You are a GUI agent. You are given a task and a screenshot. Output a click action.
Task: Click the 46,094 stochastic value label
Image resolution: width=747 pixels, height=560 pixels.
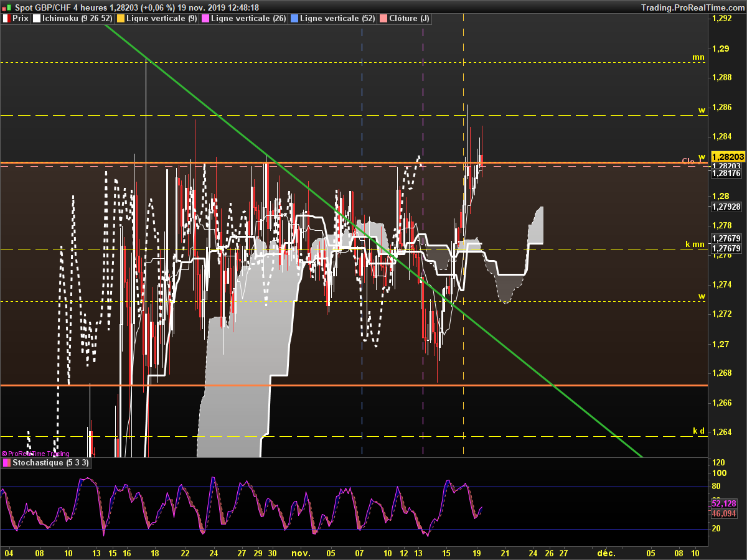pyautogui.click(x=723, y=514)
